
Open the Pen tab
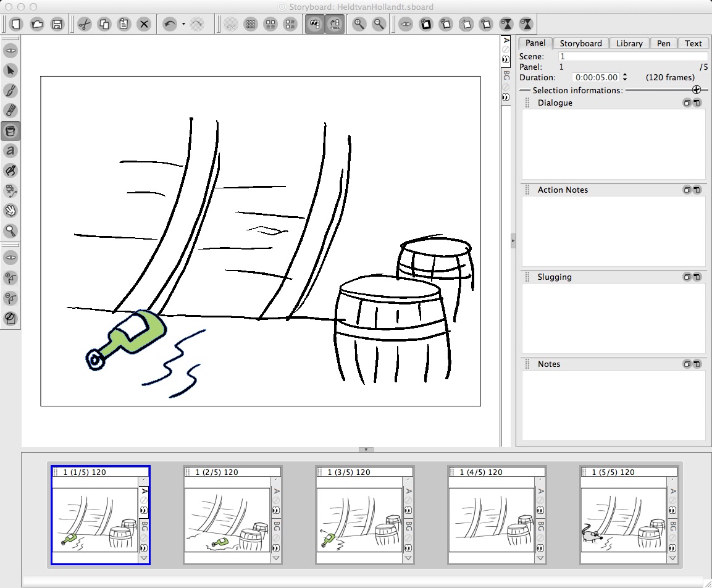(x=663, y=43)
